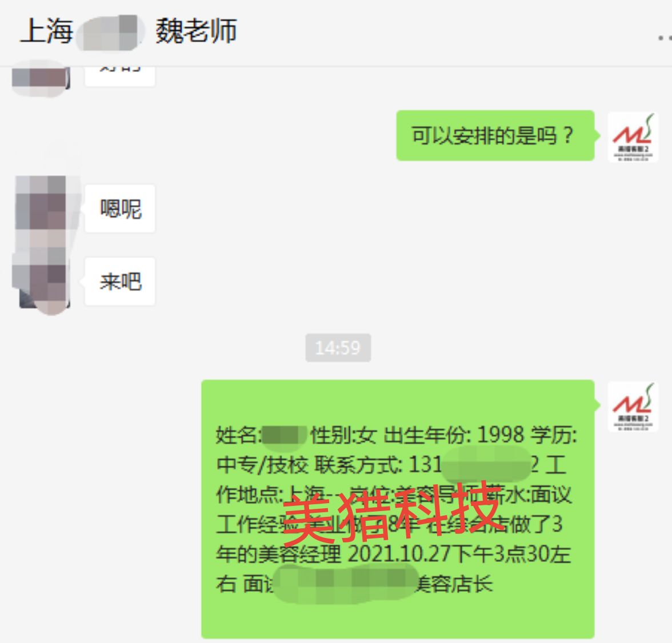This screenshot has height=643, width=672.
Task: Click the 14:59 timestamp label
Action: [338, 347]
